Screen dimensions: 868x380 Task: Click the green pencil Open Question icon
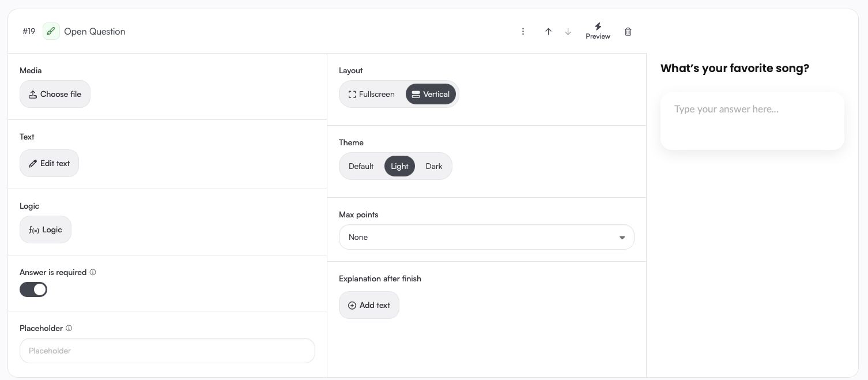51,31
